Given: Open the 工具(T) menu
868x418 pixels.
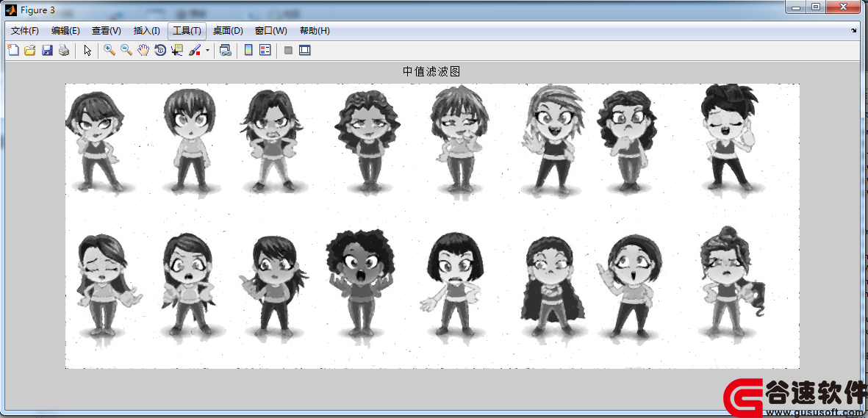Looking at the screenshot, I should (x=187, y=31).
